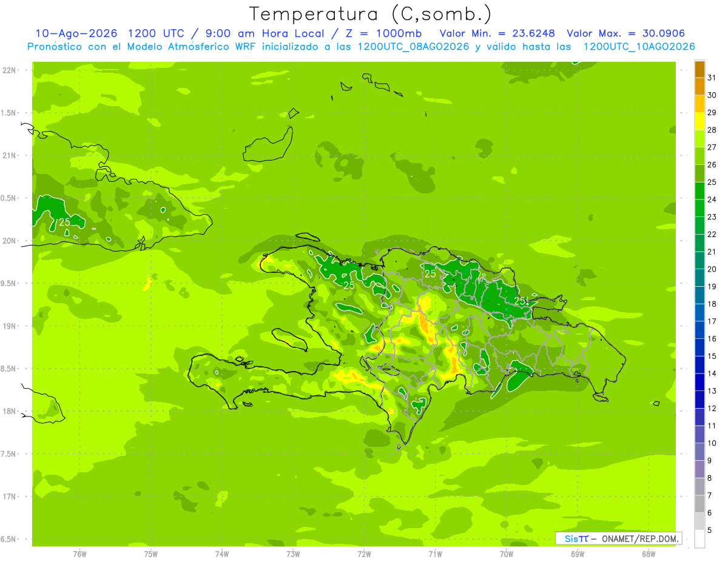Click the "0.5N" latitude axis label

click(9, 198)
